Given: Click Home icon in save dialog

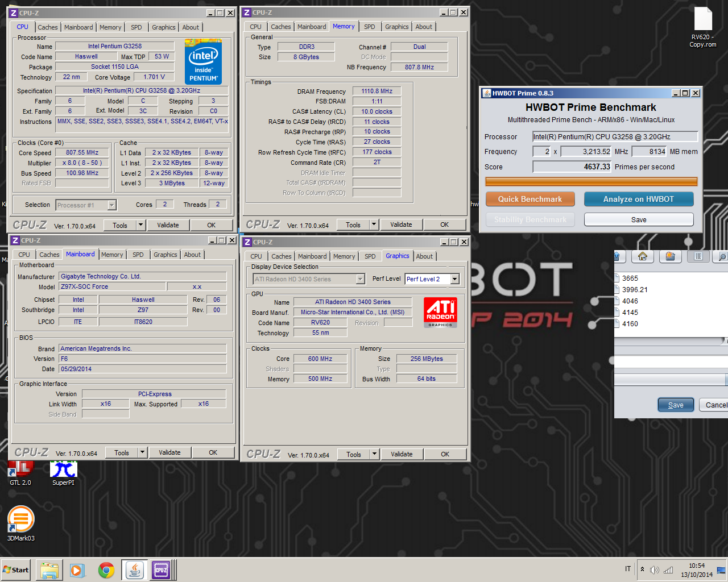Looking at the screenshot, I should coord(643,256).
